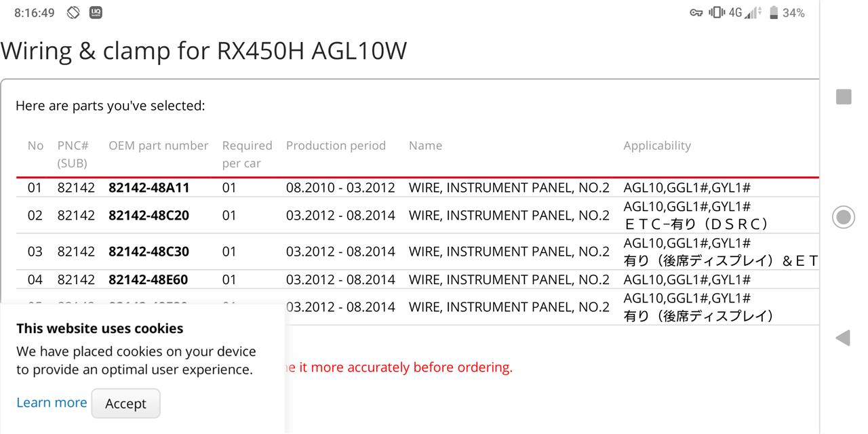The height and width of the screenshot is (434, 868).
Task: Tap the screen rotation icon in status bar
Action: (73, 12)
